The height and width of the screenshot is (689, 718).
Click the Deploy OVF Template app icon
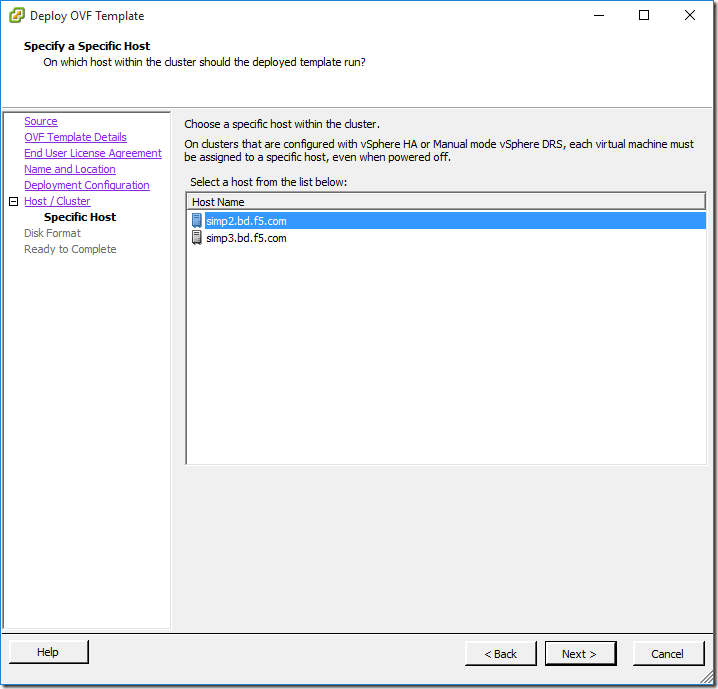pyautogui.click(x=16, y=16)
